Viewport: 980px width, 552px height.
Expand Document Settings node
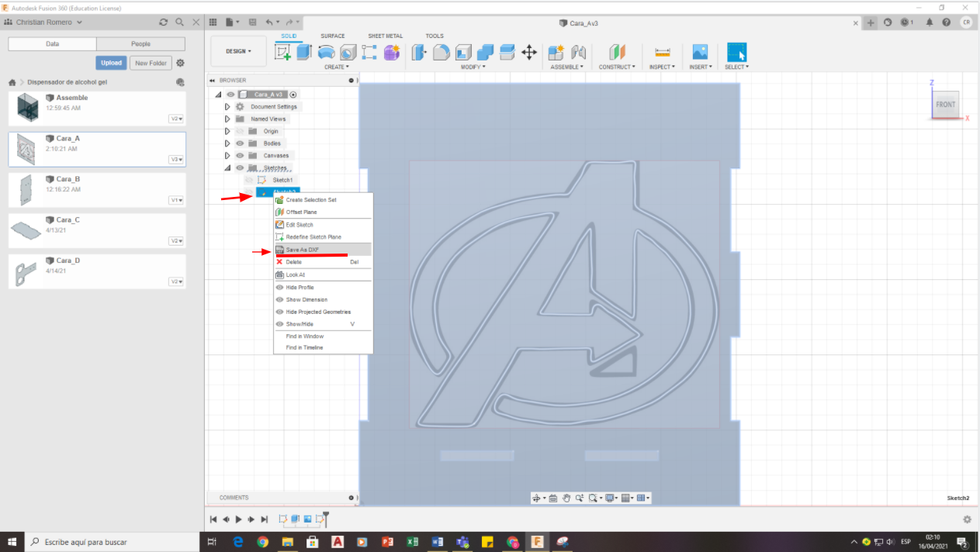227,106
